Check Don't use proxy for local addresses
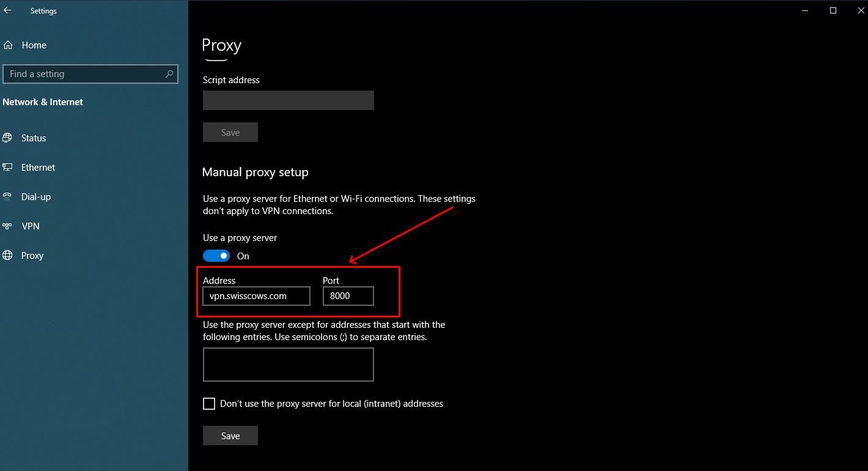The width and height of the screenshot is (868, 471). (x=209, y=404)
